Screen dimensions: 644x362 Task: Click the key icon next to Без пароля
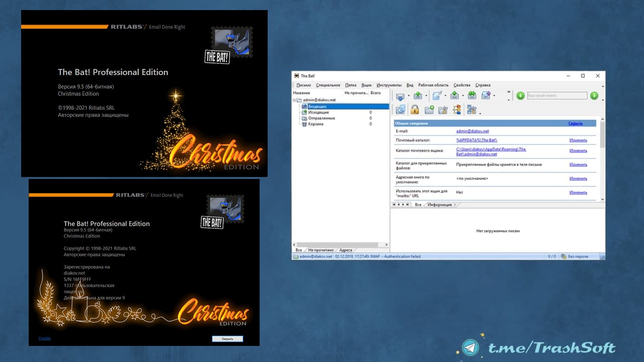click(x=564, y=256)
